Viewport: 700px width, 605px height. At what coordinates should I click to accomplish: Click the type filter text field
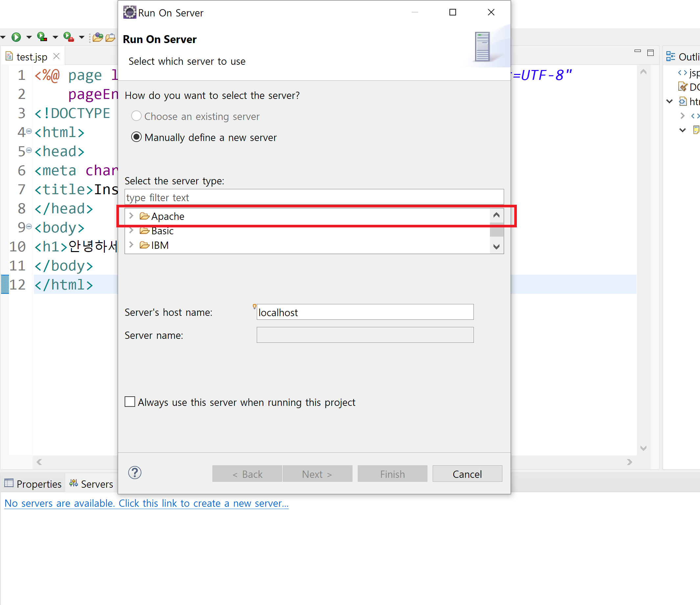tap(314, 198)
